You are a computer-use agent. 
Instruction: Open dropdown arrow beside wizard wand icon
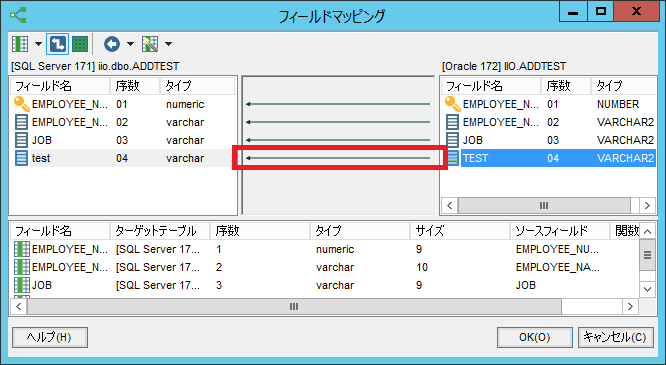click(x=168, y=44)
